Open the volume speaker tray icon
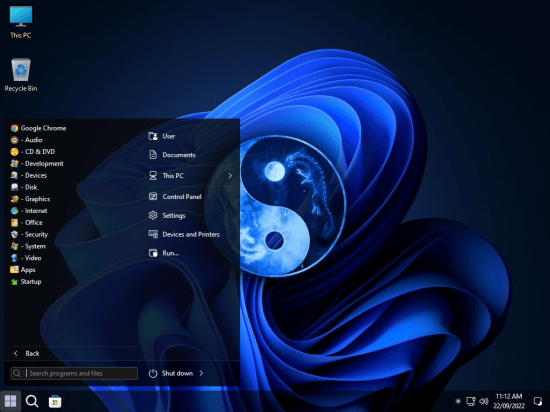 coord(484,401)
